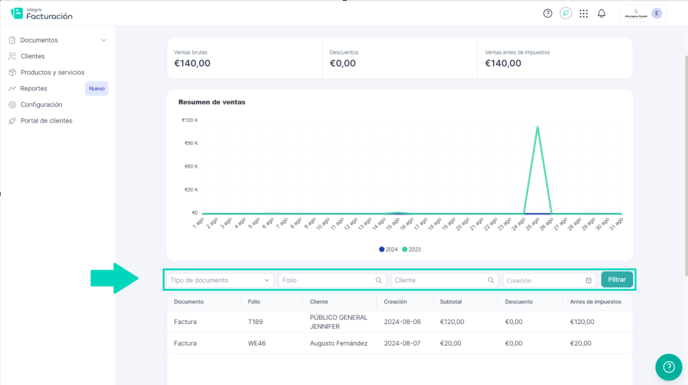Click the search icon in Folio field
688x385 pixels.
378,280
